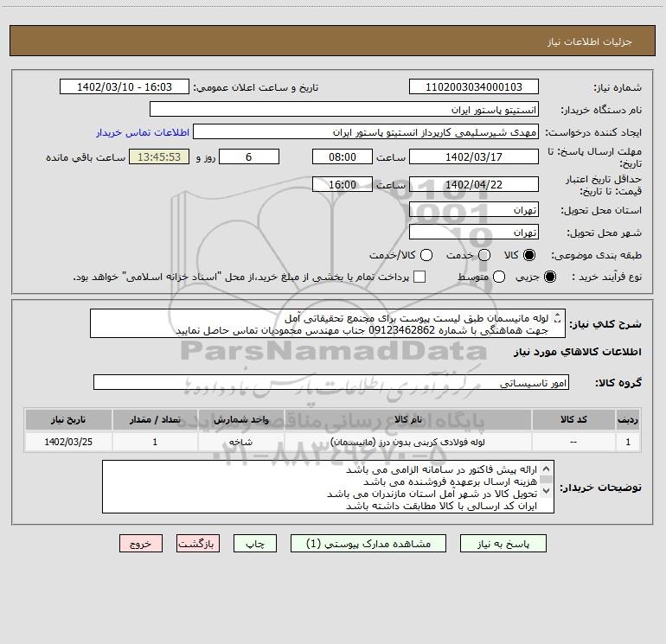Select the جزیی purchase type radio
Image resolution: width=666 pixels, height=644 pixels.
[549, 277]
